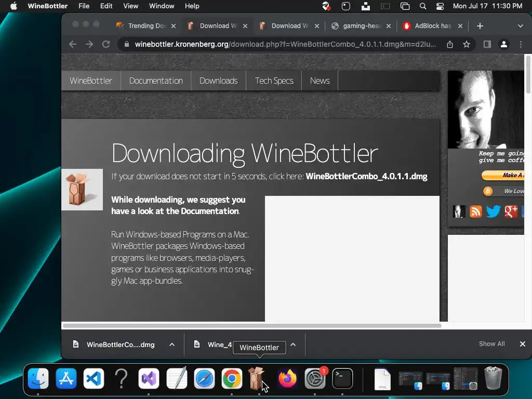532x399 pixels.
Task: Bookmark this page with star icon
Action: pyautogui.click(x=467, y=44)
